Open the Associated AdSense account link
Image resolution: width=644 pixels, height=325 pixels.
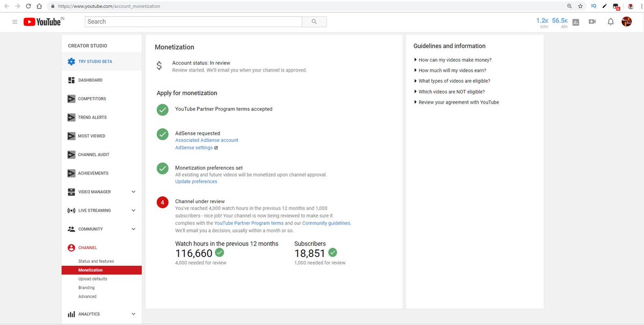(x=207, y=140)
